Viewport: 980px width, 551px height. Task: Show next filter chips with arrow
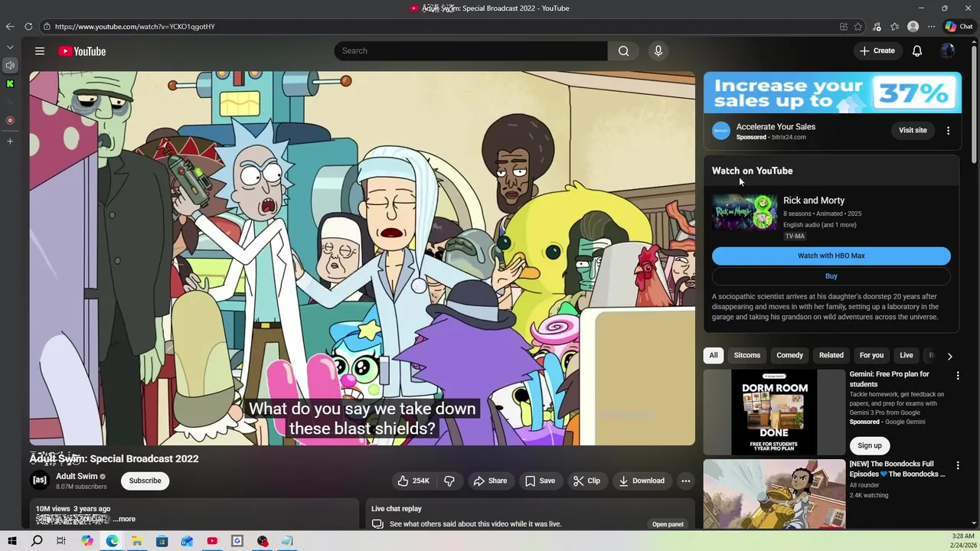(x=949, y=356)
